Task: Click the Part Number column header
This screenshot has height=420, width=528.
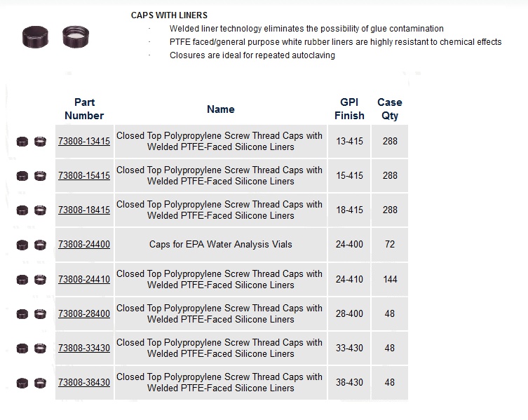Action: point(84,109)
